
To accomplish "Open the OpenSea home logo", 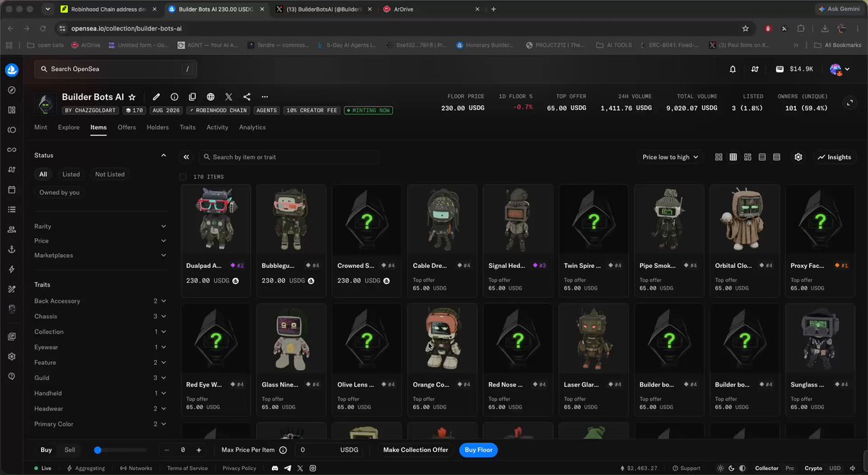I will (x=12, y=70).
